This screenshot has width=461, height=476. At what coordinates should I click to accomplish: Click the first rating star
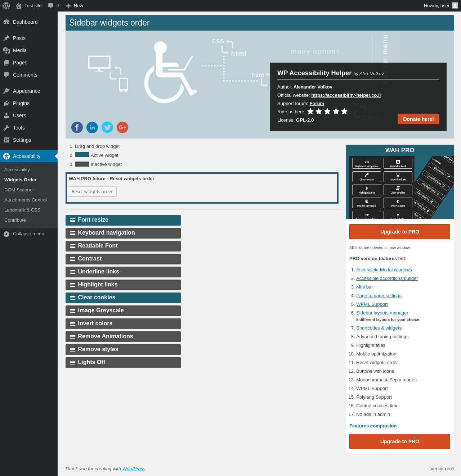point(310,112)
